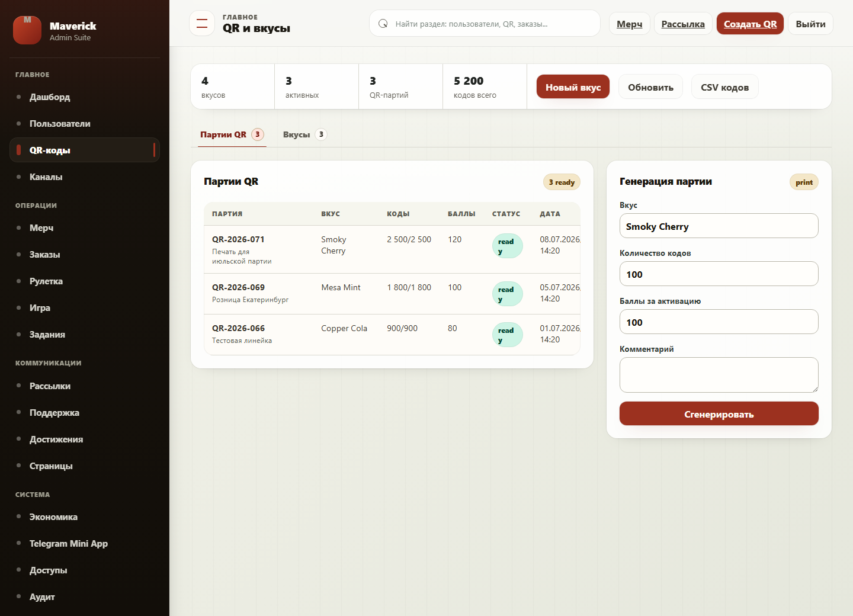
Task: Open the Рассылка header link
Action: [683, 24]
